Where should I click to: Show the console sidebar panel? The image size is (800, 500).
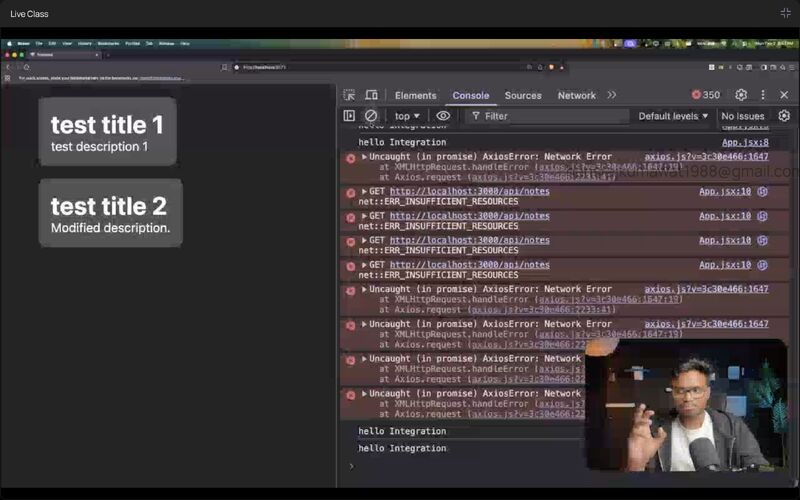tap(349, 116)
